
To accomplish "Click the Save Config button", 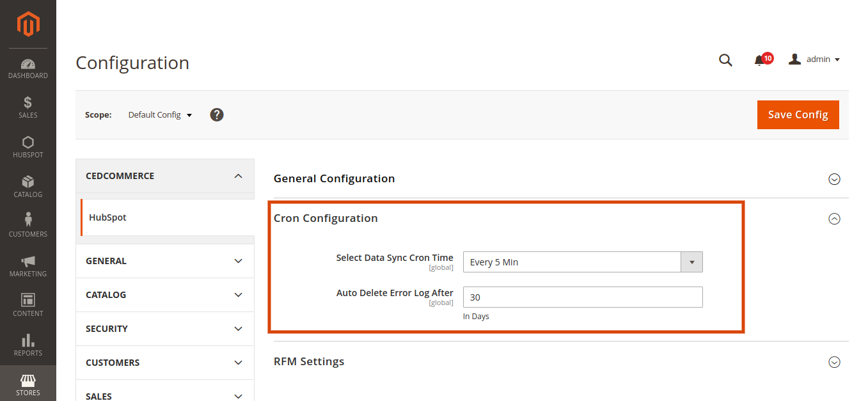I will (798, 114).
